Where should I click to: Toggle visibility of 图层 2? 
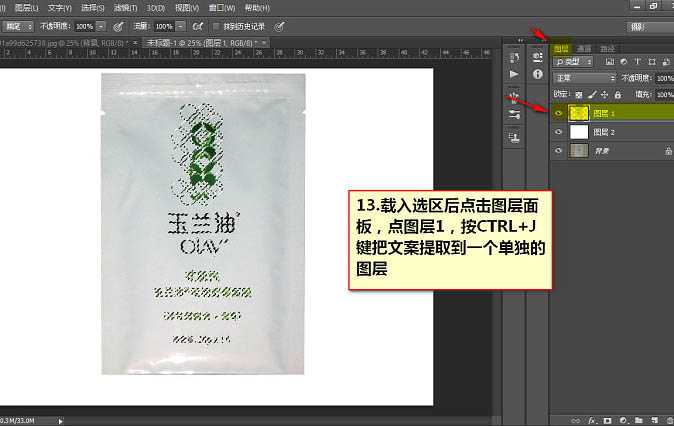coord(558,132)
